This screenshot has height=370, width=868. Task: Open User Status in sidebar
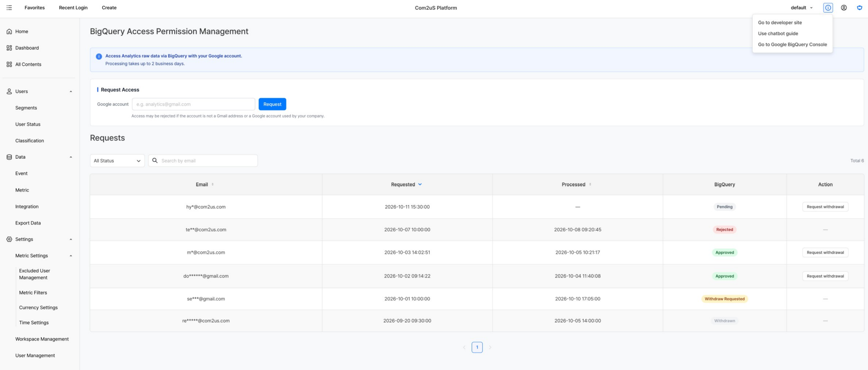coord(28,124)
